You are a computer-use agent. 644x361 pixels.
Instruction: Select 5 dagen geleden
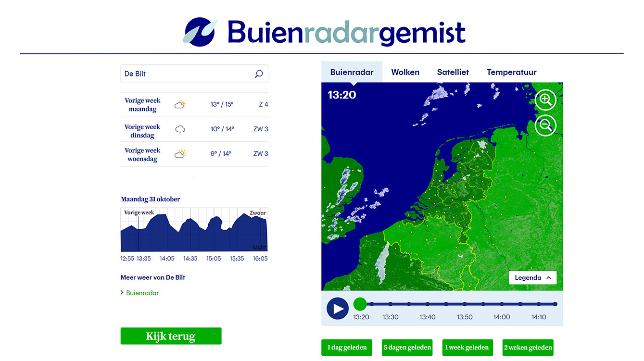point(407,348)
